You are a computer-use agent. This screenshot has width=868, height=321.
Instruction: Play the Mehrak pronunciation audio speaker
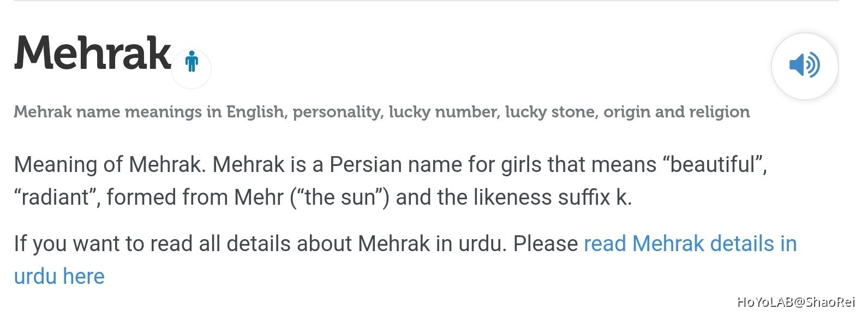[x=804, y=66]
